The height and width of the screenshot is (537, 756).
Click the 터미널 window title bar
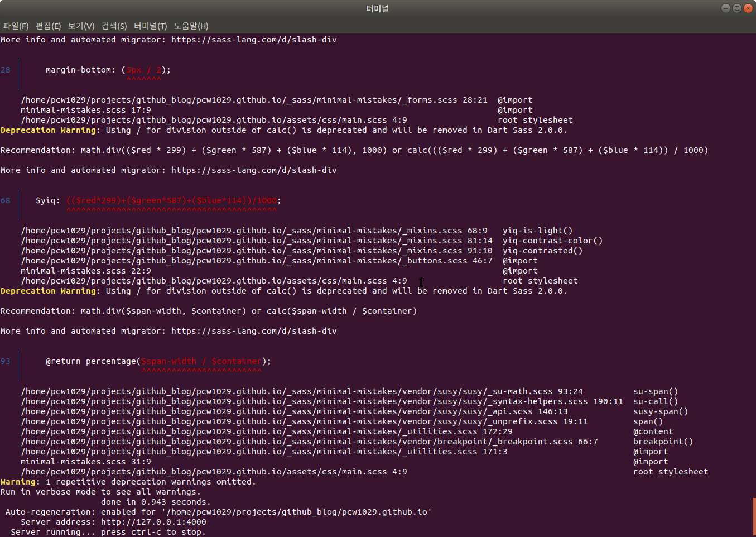click(377, 8)
